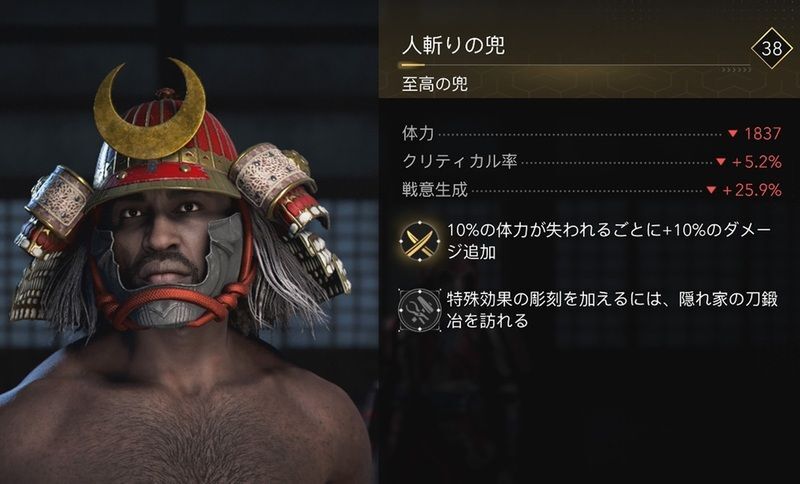This screenshot has height=484, width=800.
Task: Click the gold crescent moon helmet crest
Action: [x=149, y=108]
